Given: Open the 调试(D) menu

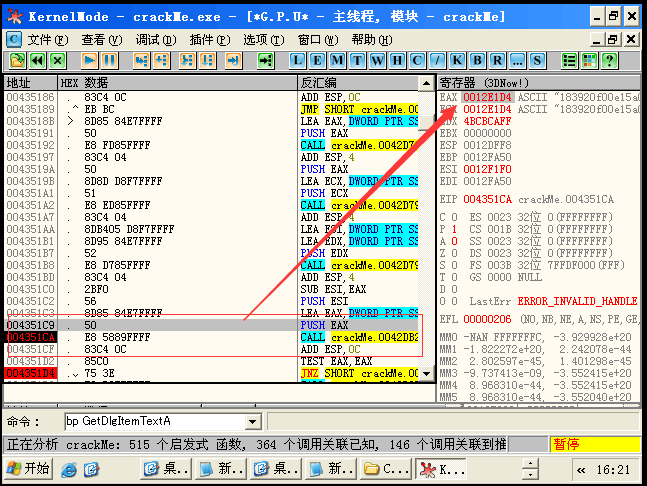Looking at the screenshot, I should [156, 40].
